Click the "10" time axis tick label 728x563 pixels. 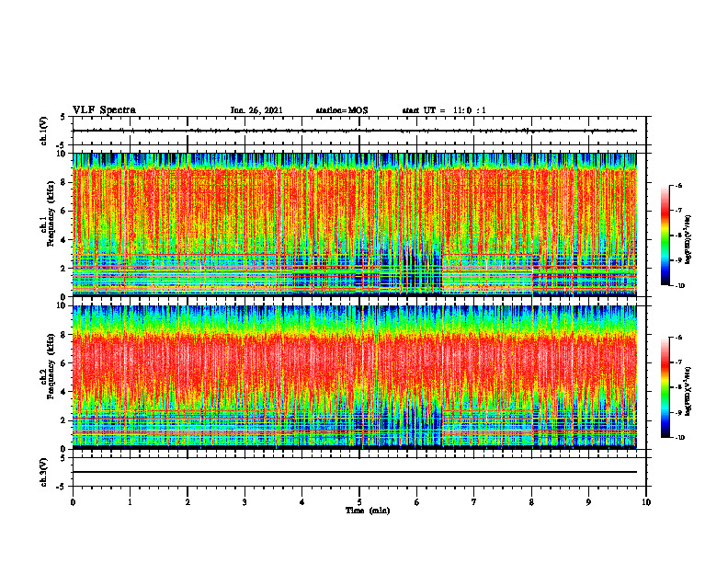pyautogui.click(x=646, y=502)
